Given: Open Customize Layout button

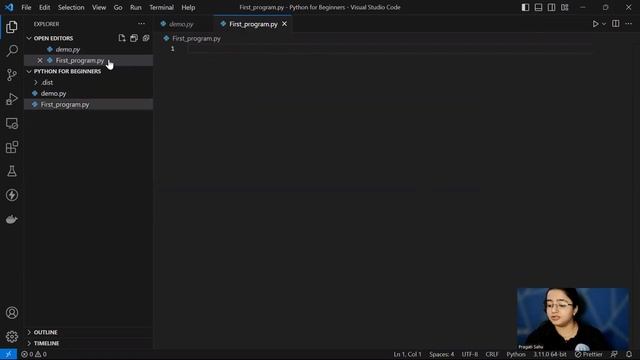Looking at the screenshot, I should pos(564,7).
